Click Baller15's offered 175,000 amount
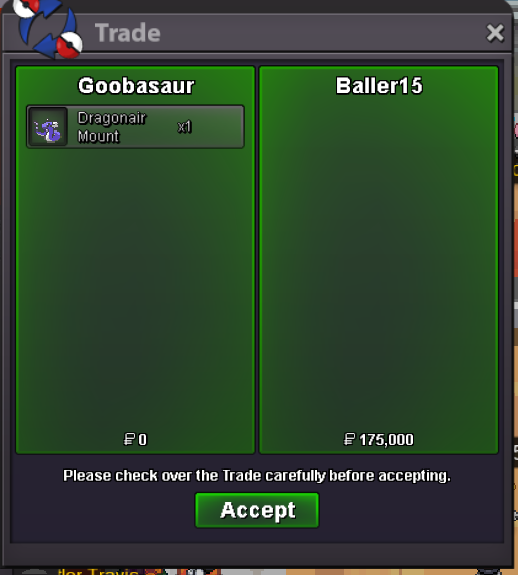This screenshot has height=575, width=518. pos(386,439)
